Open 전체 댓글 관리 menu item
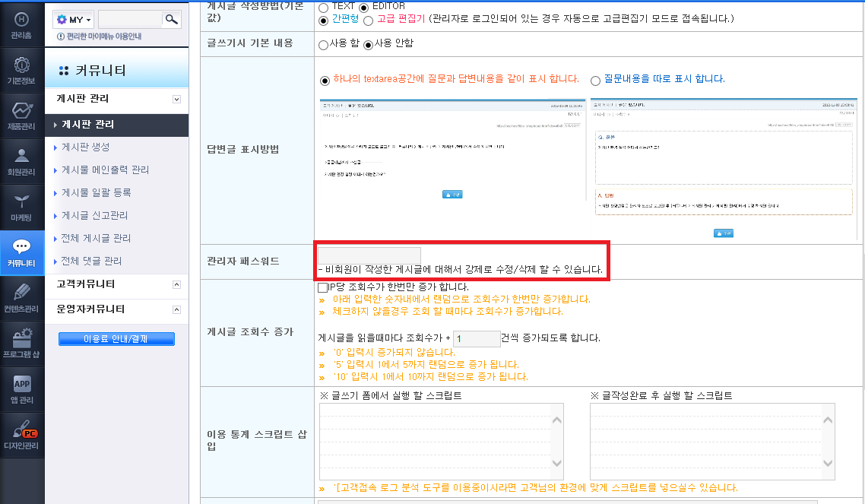 (91, 261)
